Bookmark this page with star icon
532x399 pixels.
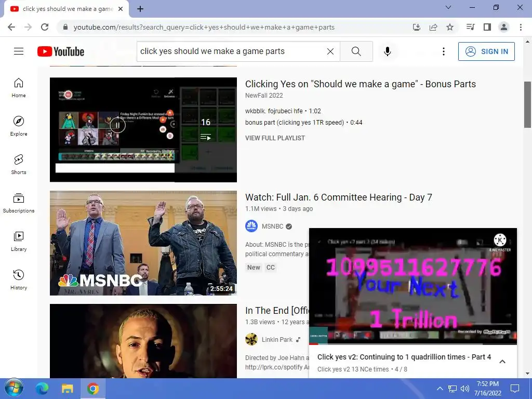(x=450, y=27)
